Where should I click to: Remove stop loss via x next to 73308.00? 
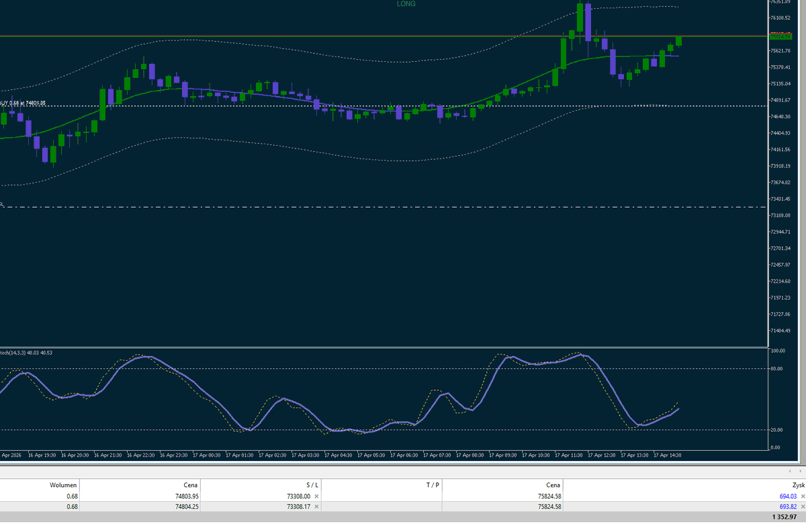point(316,496)
